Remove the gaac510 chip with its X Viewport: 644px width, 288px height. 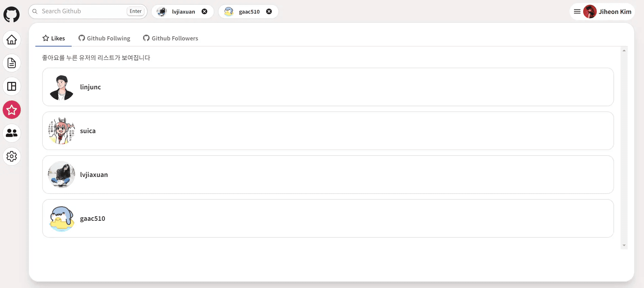[x=269, y=11]
